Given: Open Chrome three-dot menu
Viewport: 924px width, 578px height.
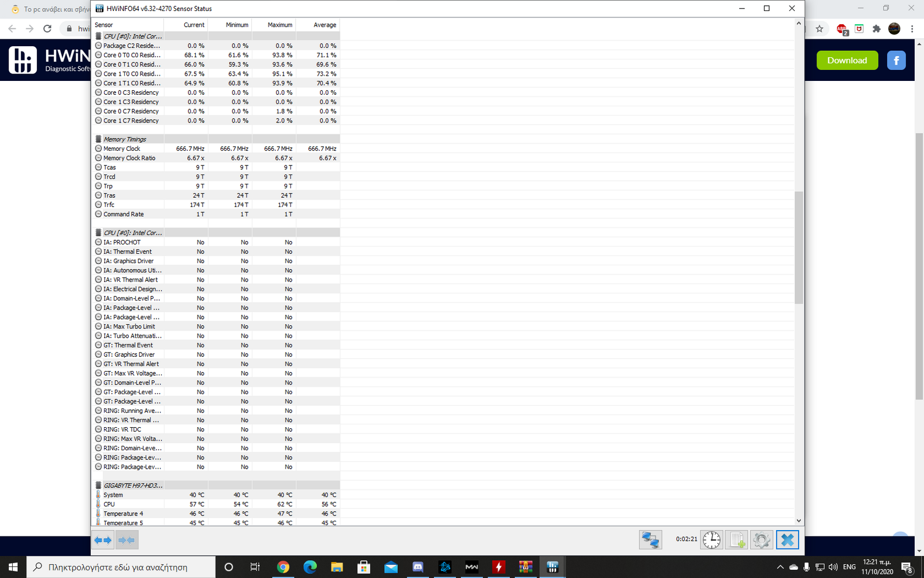Looking at the screenshot, I should (x=912, y=29).
